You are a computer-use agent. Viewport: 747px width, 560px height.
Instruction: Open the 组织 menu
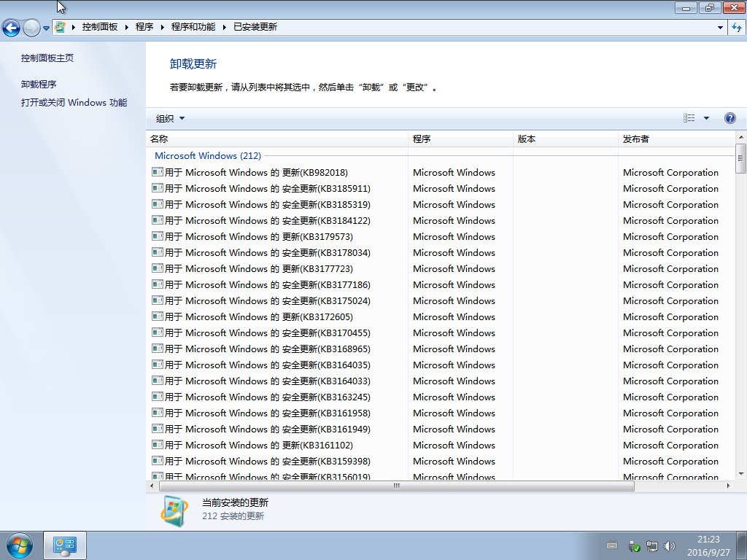pos(170,118)
